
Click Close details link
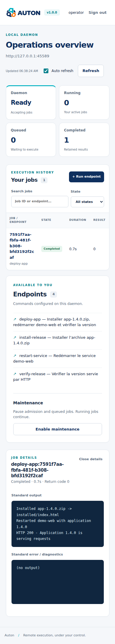tap(91, 459)
